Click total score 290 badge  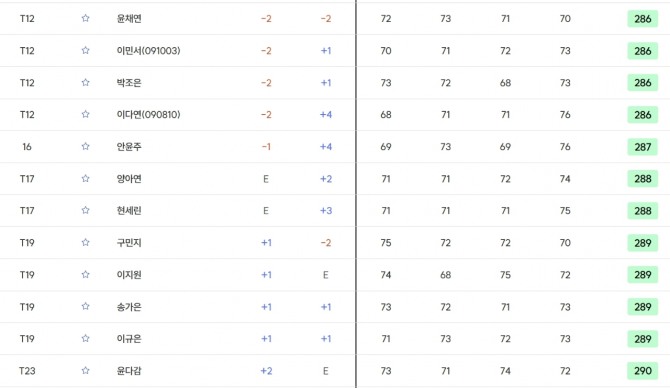tap(643, 371)
